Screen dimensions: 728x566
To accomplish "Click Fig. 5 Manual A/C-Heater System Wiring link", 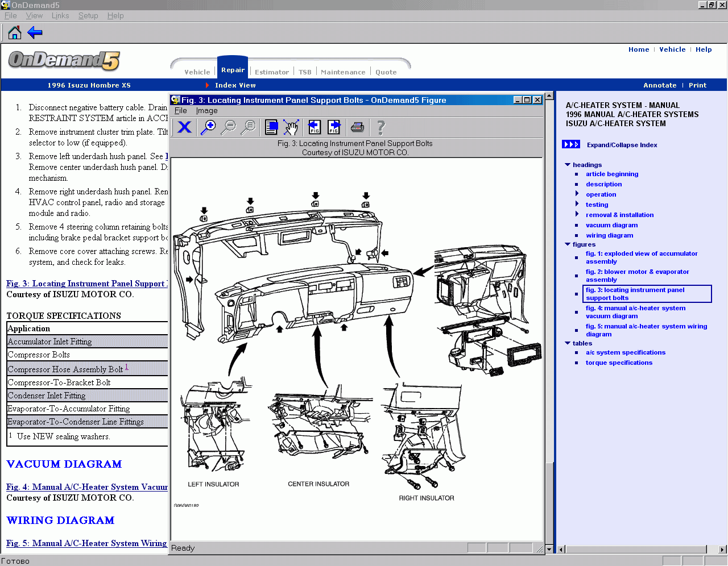I will [x=87, y=543].
